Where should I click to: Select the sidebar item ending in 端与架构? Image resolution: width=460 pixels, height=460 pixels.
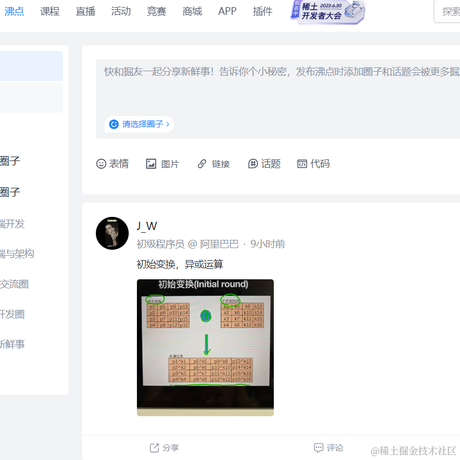[17, 254]
